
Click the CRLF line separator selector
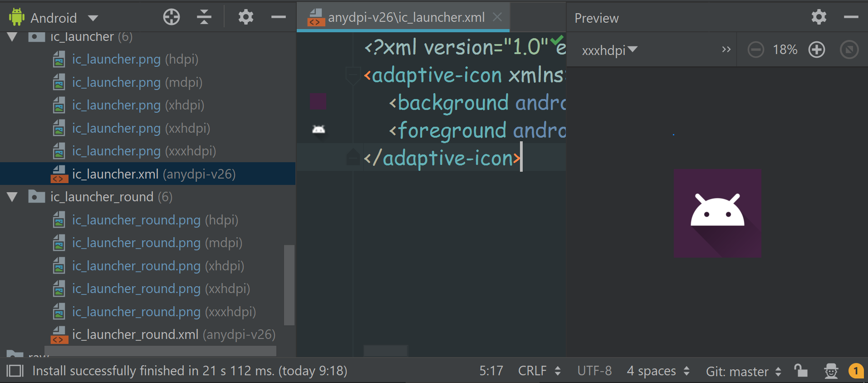539,371
